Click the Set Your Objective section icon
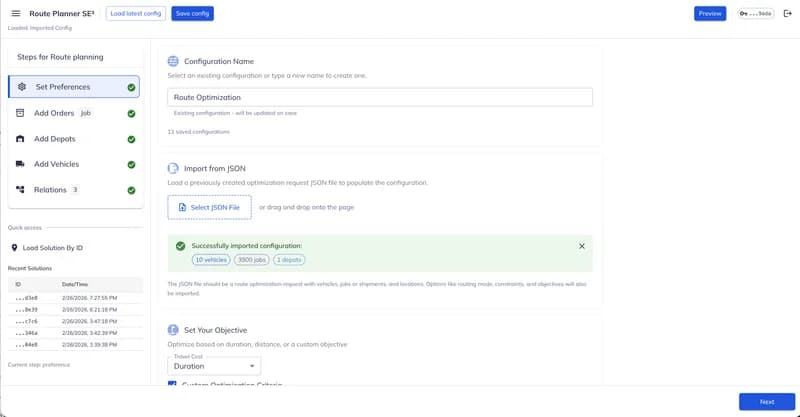800x417 pixels. [x=173, y=330]
